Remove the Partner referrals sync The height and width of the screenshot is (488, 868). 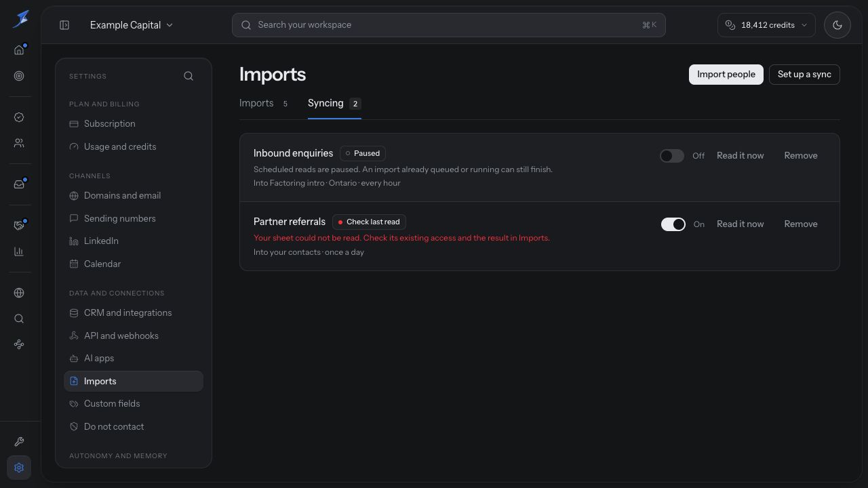point(801,224)
